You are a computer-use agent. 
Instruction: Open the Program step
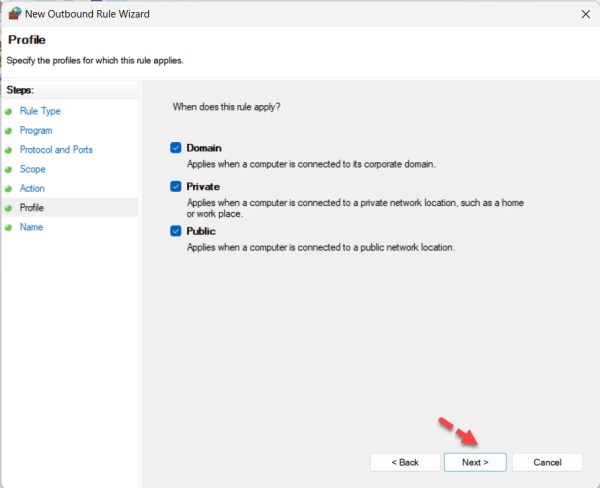click(36, 130)
